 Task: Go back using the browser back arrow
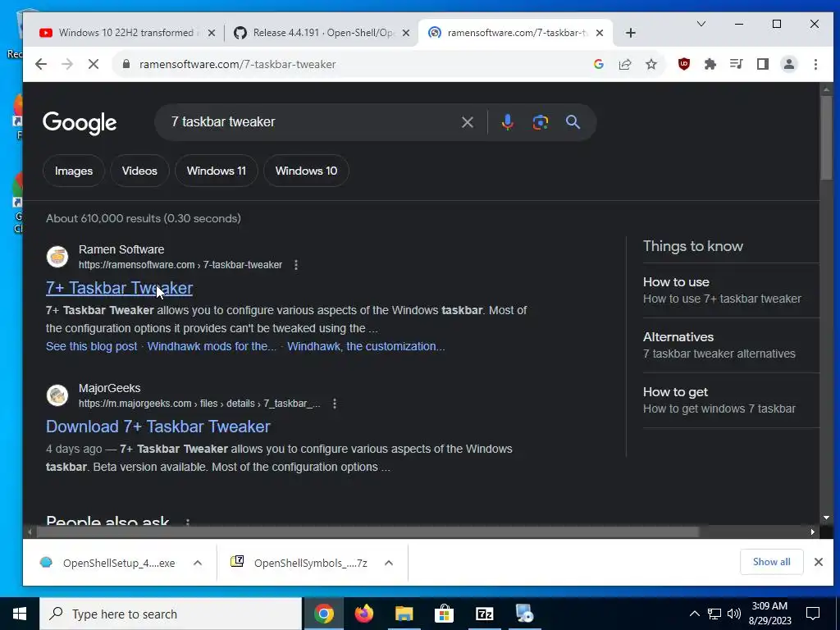[x=41, y=64]
